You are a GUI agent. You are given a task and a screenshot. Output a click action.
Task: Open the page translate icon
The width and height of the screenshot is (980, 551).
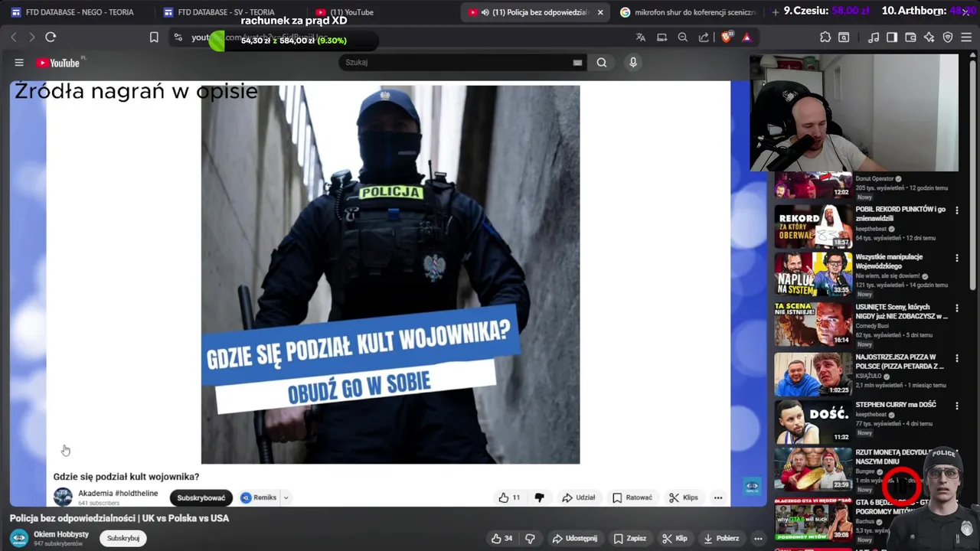(x=641, y=37)
